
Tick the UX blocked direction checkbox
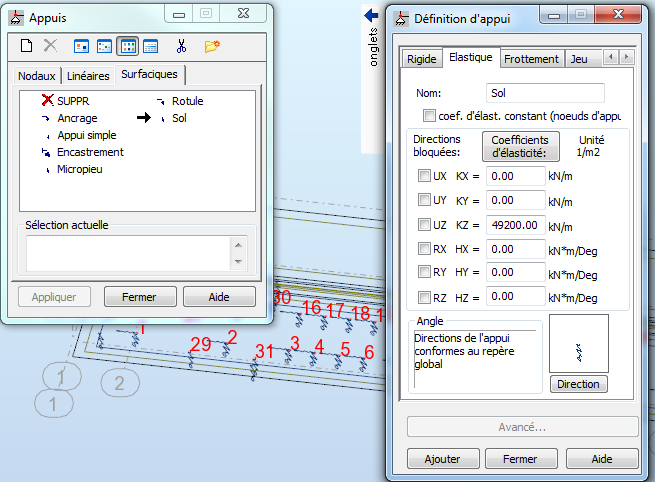tap(424, 175)
